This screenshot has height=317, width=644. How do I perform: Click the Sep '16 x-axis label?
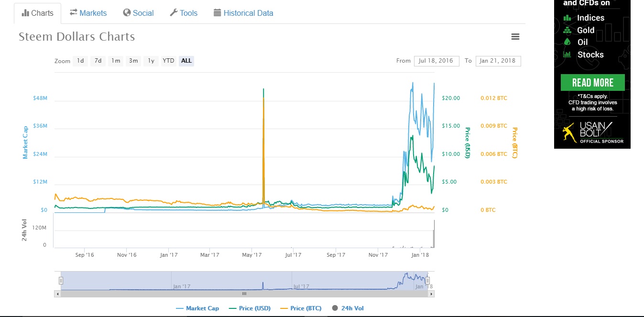tap(85, 255)
